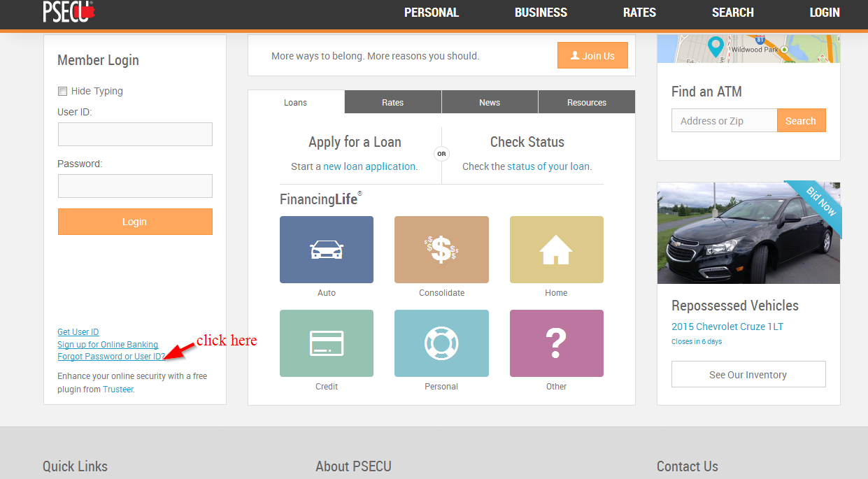Click the map location pin
The image size is (868, 479).
[716, 47]
